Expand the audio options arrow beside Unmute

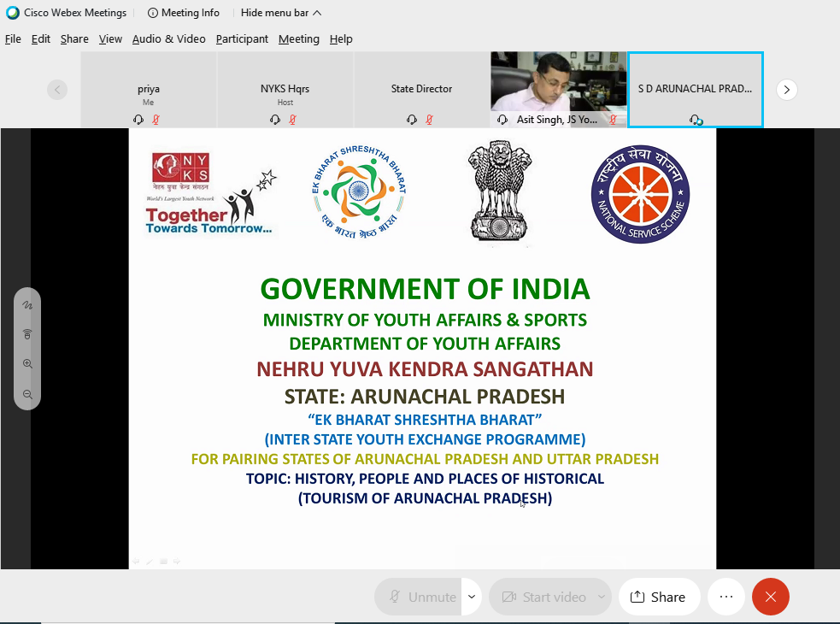(472, 597)
